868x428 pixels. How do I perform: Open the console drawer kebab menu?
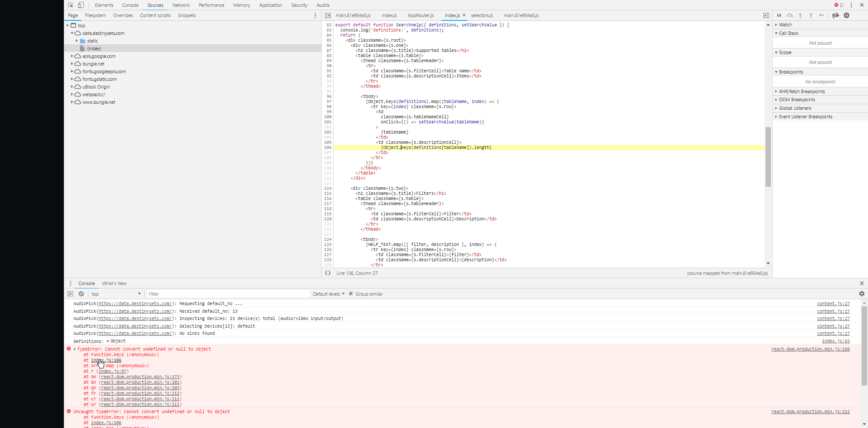pyautogui.click(x=71, y=283)
